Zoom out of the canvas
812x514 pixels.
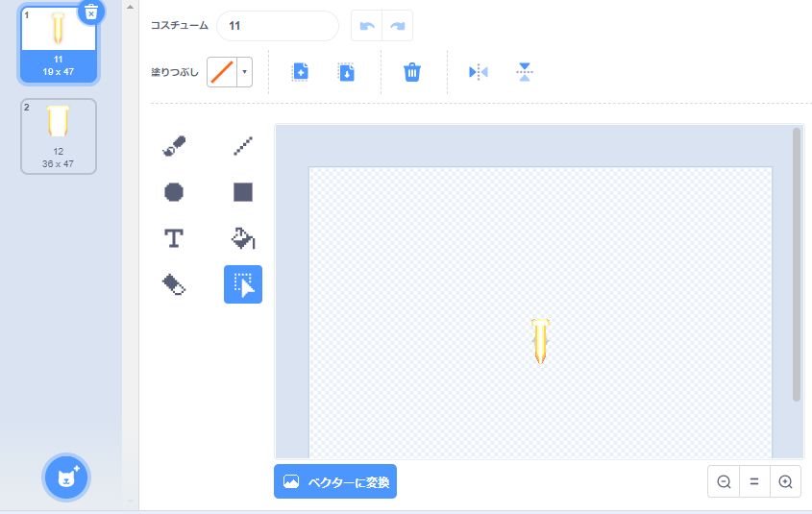pyautogui.click(x=724, y=482)
